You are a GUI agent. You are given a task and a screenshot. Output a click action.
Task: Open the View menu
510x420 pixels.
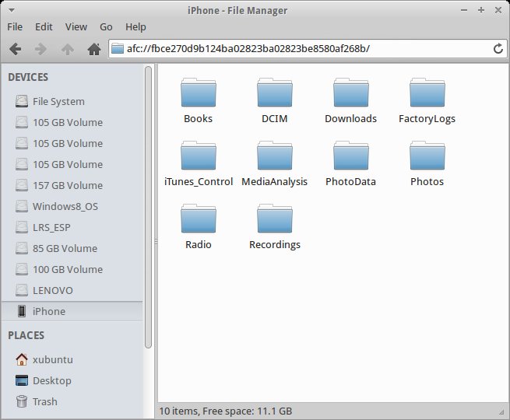tap(76, 26)
